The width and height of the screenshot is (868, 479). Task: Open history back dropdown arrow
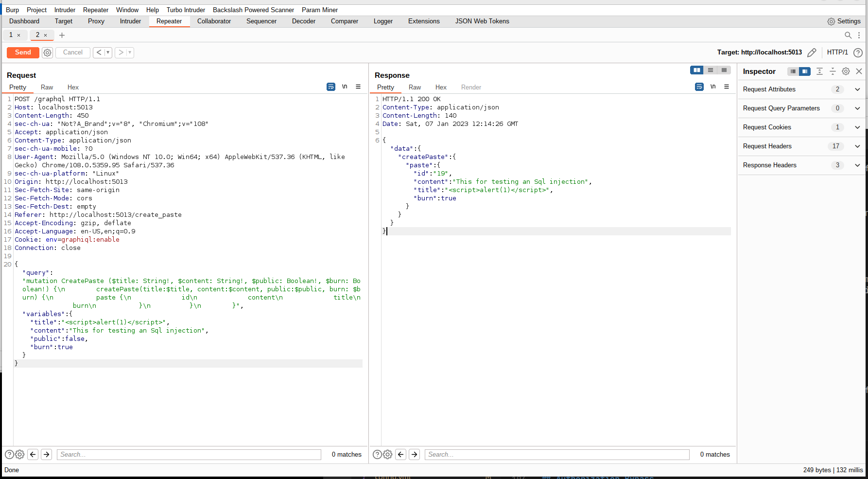(x=108, y=53)
